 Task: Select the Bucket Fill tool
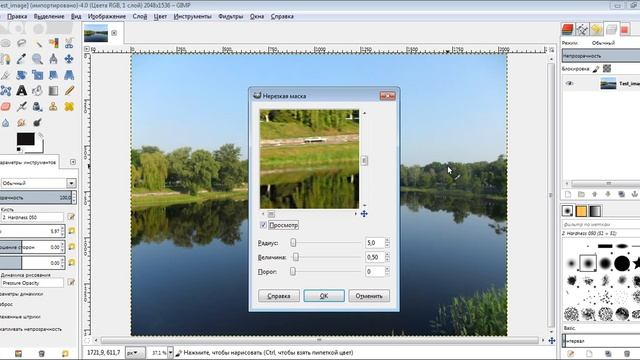[x=38, y=91]
